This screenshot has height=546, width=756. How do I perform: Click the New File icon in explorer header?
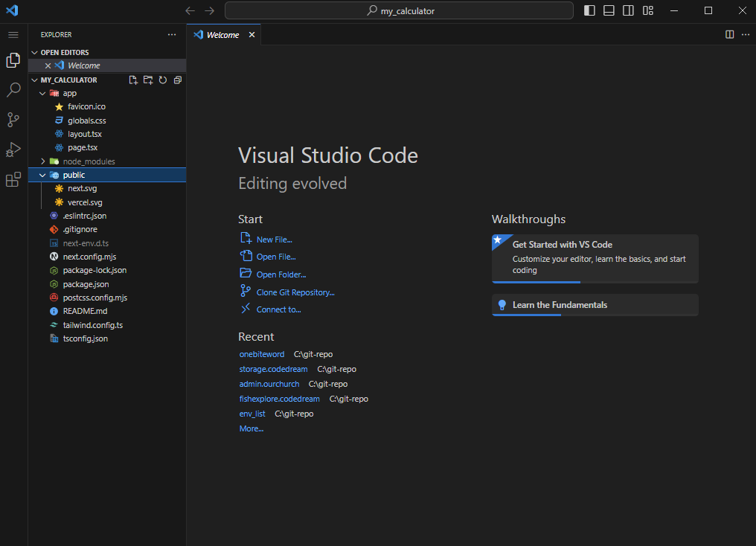pos(133,80)
